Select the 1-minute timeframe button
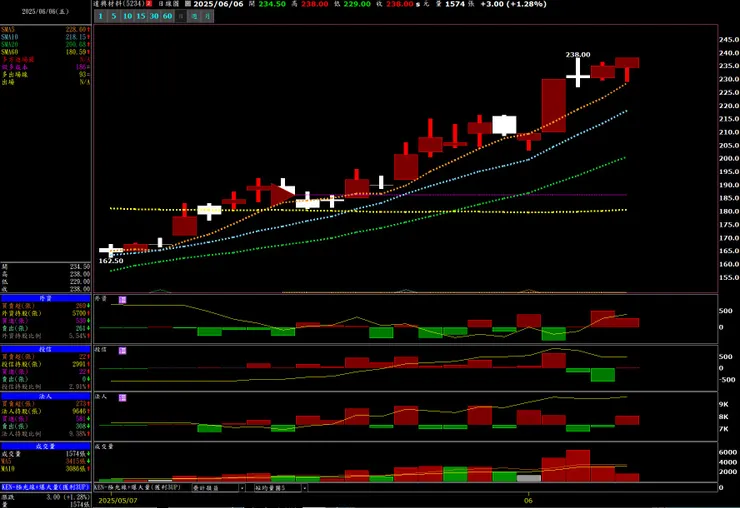This screenshot has width=740, height=508. tap(101, 16)
